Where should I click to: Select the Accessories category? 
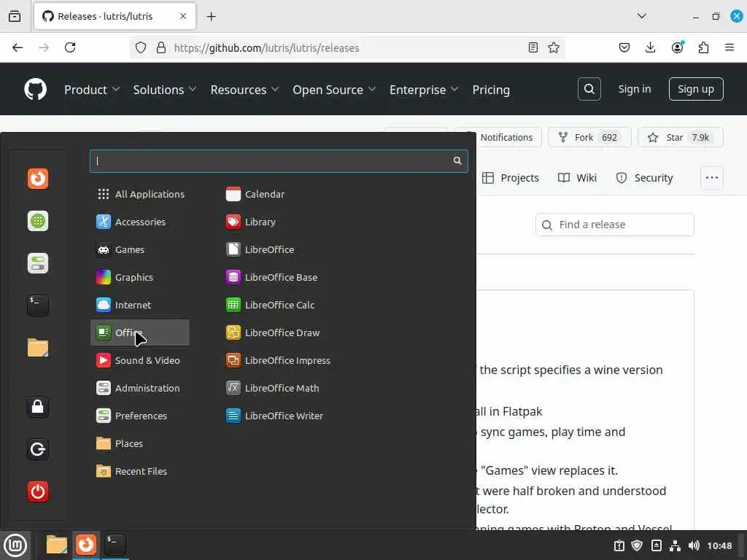click(x=140, y=222)
